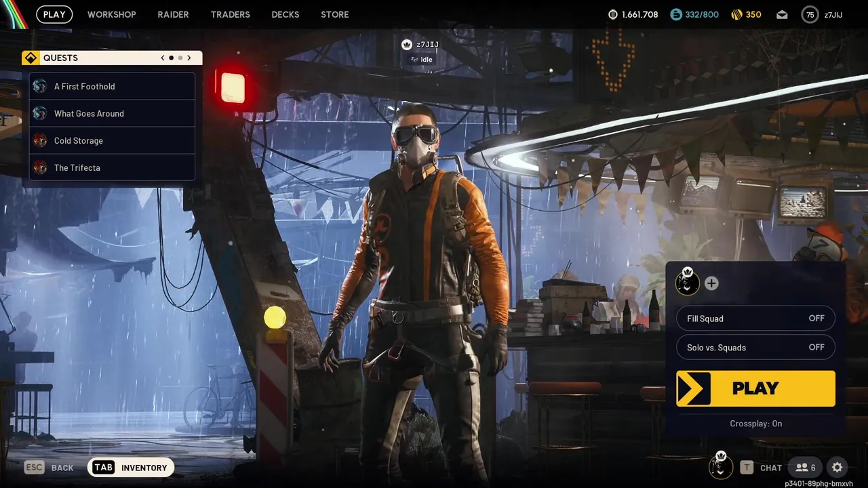Click the coin currency icon beside 1,661,708
868x488 pixels.
[x=613, y=14]
